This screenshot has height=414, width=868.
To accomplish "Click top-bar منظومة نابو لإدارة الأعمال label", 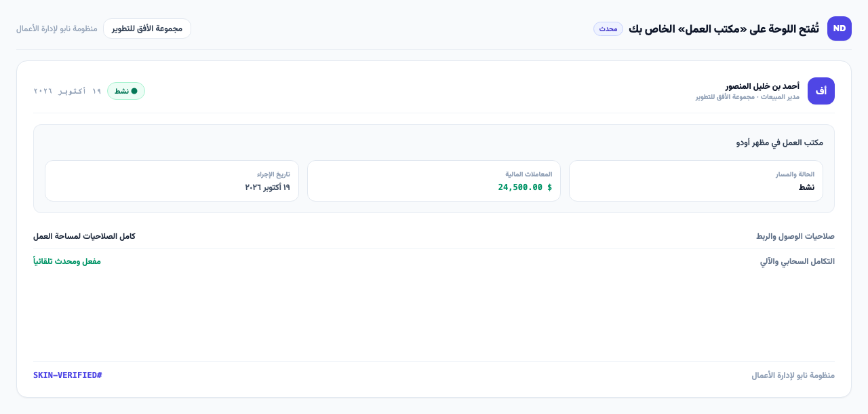I will [57, 29].
